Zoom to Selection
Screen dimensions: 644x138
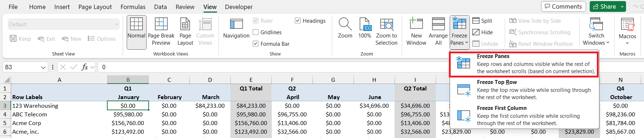[x=386, y=32]
